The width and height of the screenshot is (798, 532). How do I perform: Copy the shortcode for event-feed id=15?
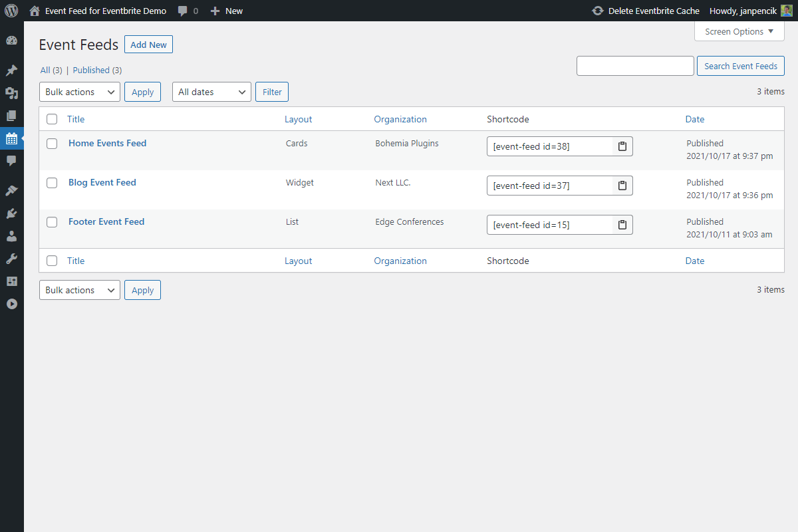pyautogui.click(x=622, y=225)
